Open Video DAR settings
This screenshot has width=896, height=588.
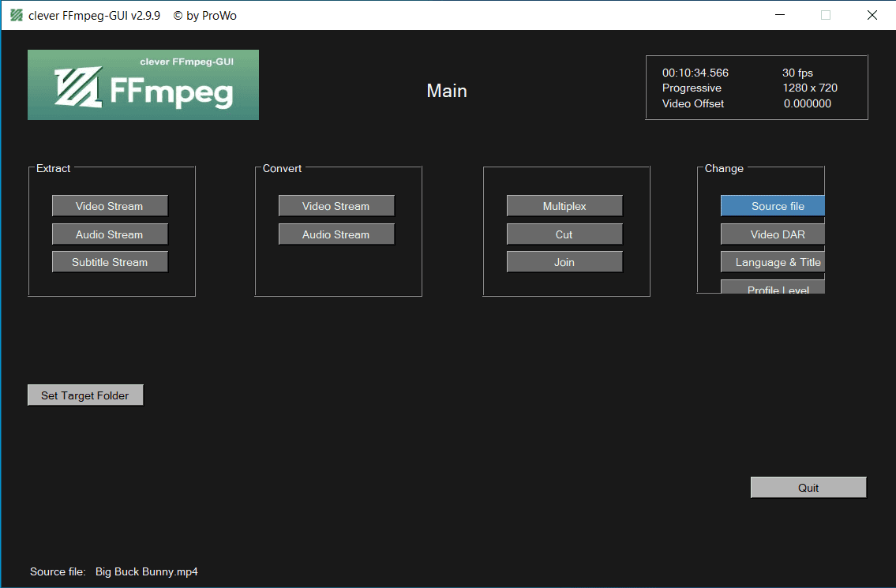coord(773,234)
